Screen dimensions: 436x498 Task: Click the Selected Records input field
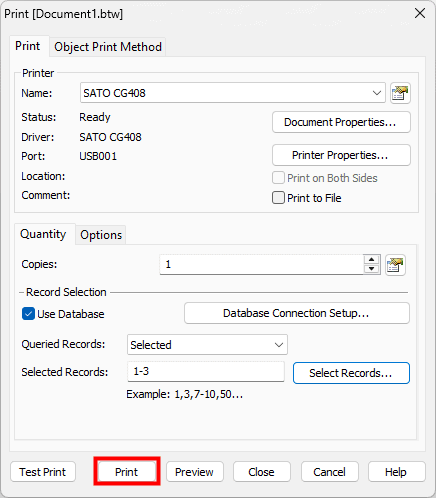206,371
